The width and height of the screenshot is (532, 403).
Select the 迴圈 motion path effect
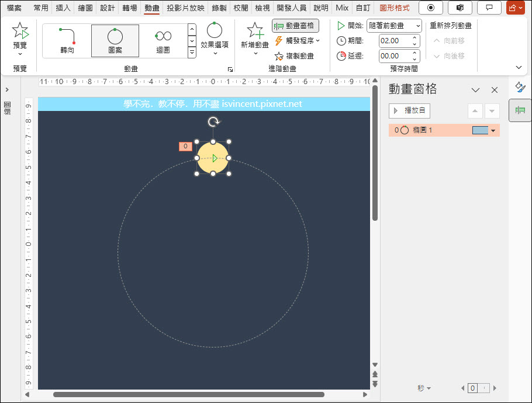coord(163,41)
